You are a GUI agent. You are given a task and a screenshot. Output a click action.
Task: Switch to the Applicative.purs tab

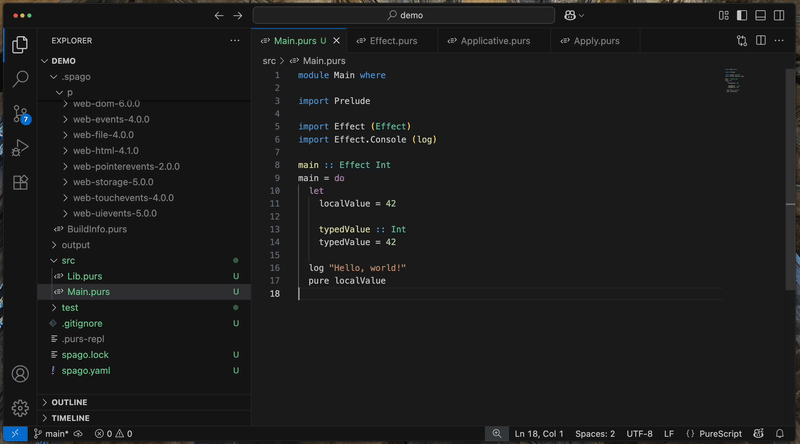494,41
